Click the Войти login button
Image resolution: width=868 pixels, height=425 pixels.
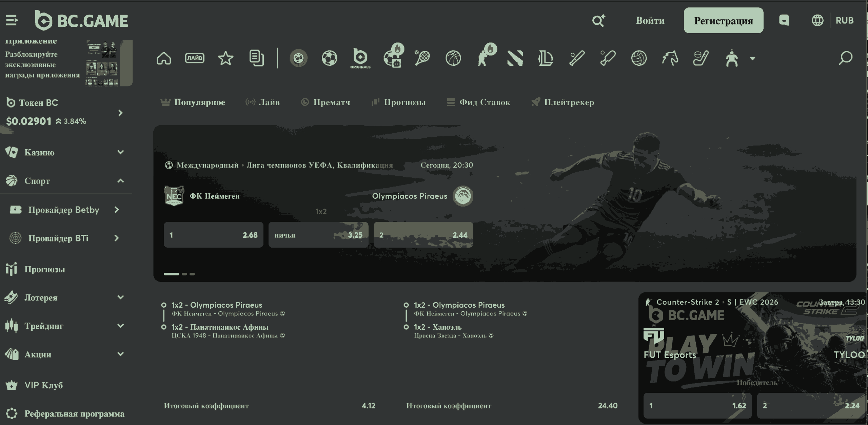coord(650,20)
